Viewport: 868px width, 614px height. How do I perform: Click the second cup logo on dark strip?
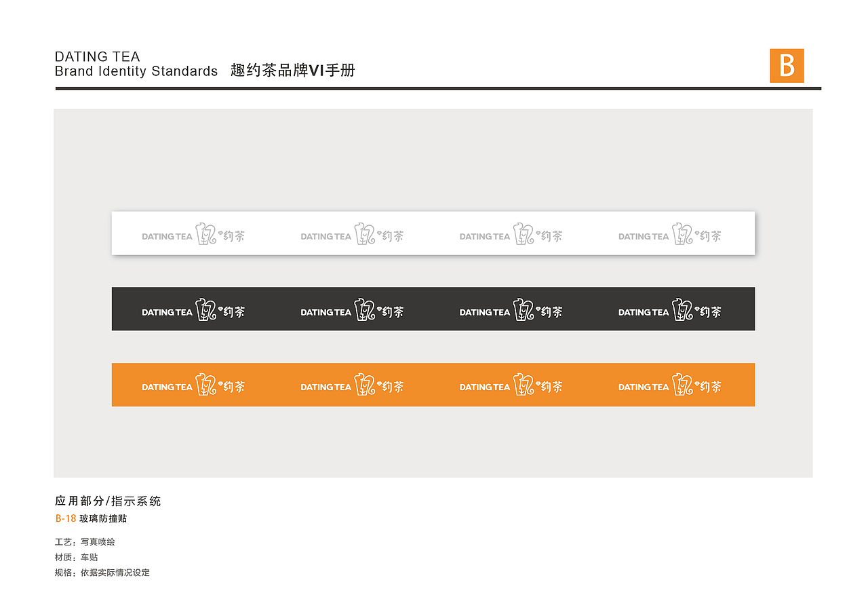pyautogui.click(x=363, y=311)
